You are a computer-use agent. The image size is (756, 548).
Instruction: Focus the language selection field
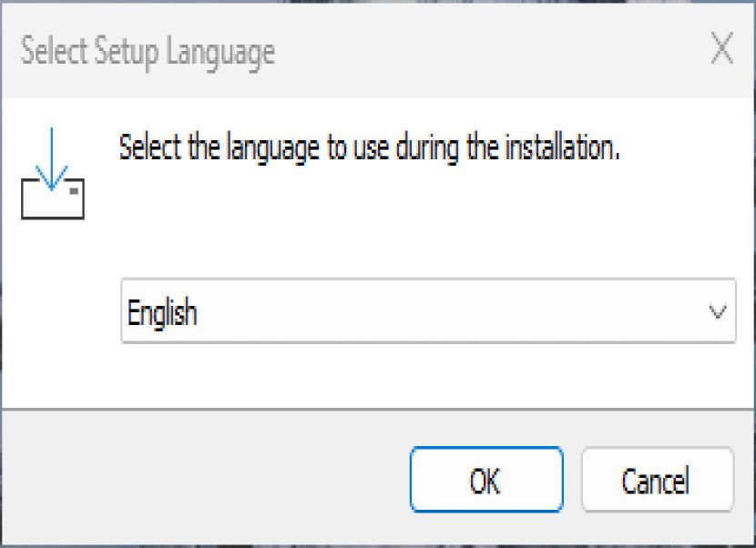(x=428, y=311)
